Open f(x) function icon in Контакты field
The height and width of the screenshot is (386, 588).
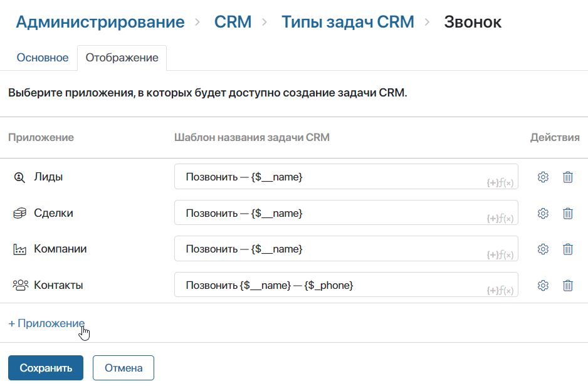pos(507,290)
